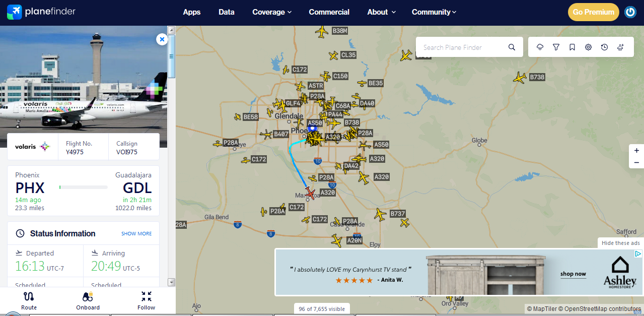This screenshot has width=644, height=316.
Task: Click the Status Information clock icon
Action: click(x=20, y=233)
